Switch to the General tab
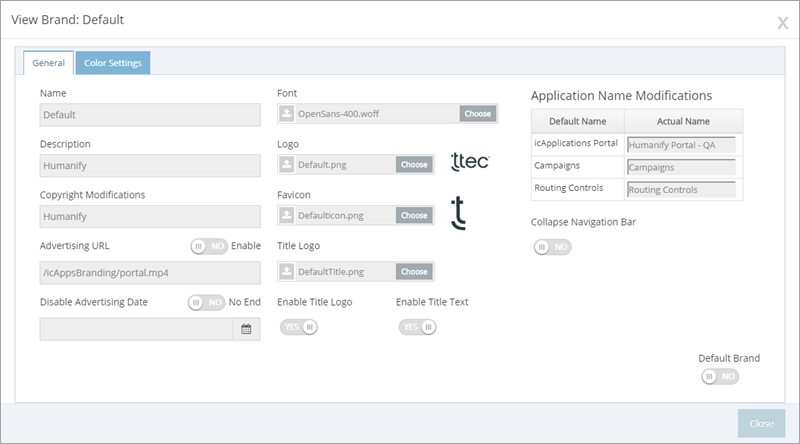 [48, 63]
